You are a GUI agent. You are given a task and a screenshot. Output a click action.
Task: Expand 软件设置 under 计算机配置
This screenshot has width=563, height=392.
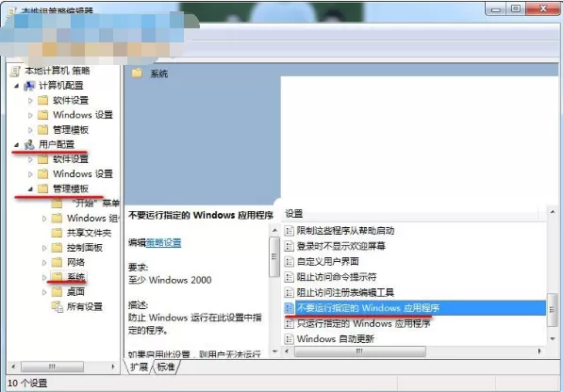click(x=30, y=101)
